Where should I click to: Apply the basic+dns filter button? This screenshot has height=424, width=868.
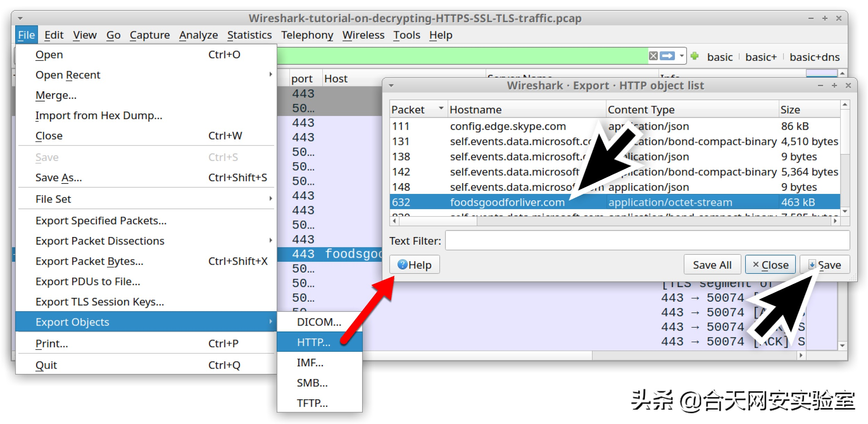point(814,57)
